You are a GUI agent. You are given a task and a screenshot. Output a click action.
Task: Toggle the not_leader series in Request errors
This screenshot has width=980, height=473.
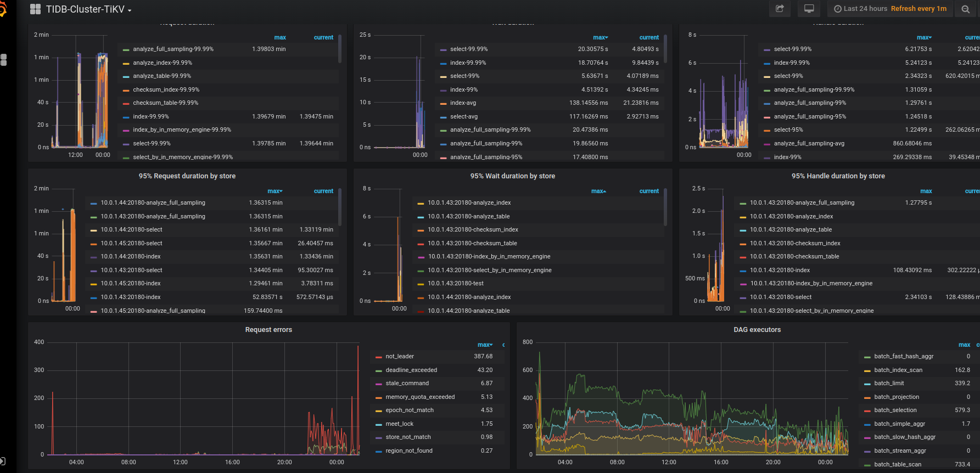[x=400, y=357]
